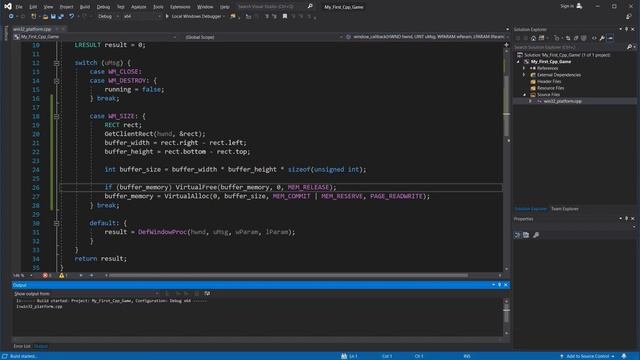
Task: Open the Debug configuration dropdown
Action: tap(108, 16)
